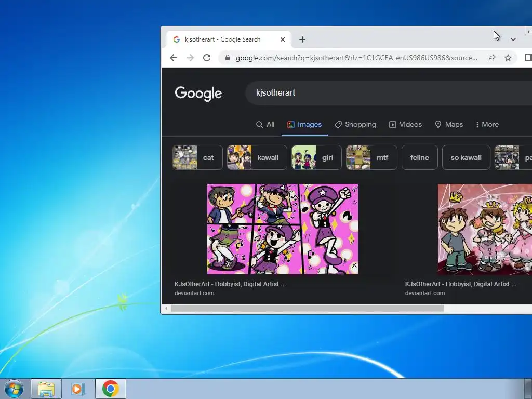532x399 pixels.
Task: Click the Videos play icon
Action: [x=393, y=125]
